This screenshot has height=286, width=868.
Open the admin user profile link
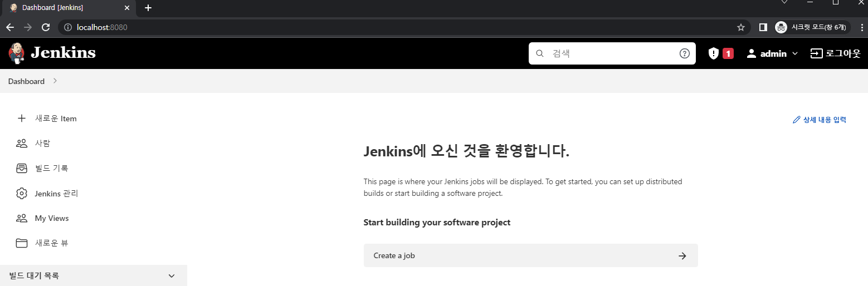773,53
